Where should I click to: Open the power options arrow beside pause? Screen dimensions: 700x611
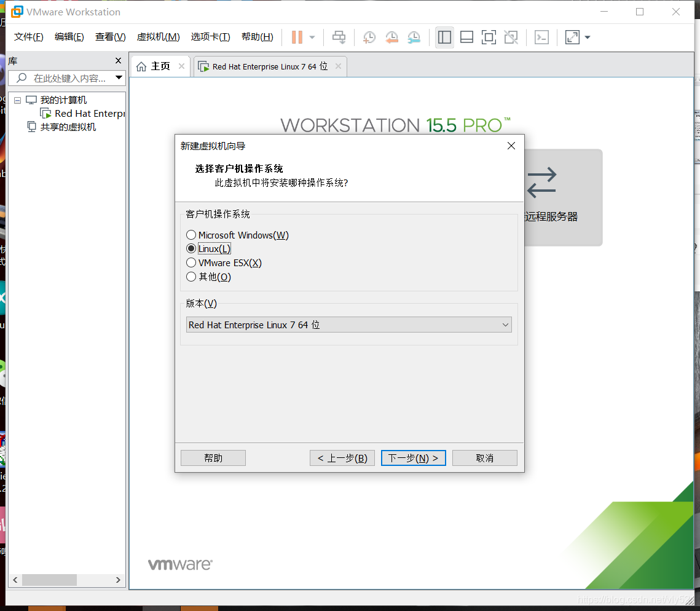point(312,37)
